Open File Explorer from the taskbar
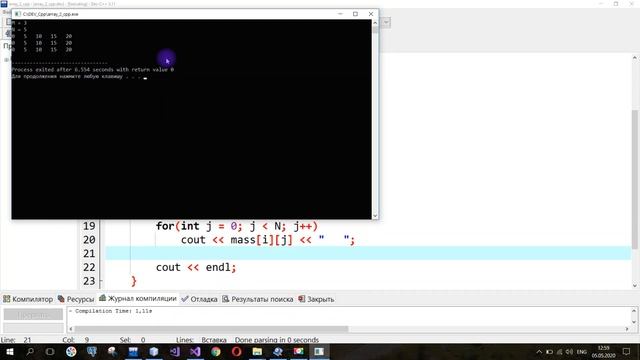Viewport: 640px width, 360px height. pos(257,351)
